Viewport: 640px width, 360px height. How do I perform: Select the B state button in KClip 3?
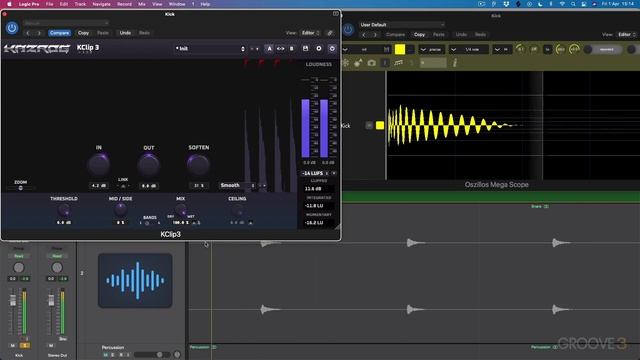point(291,49)
